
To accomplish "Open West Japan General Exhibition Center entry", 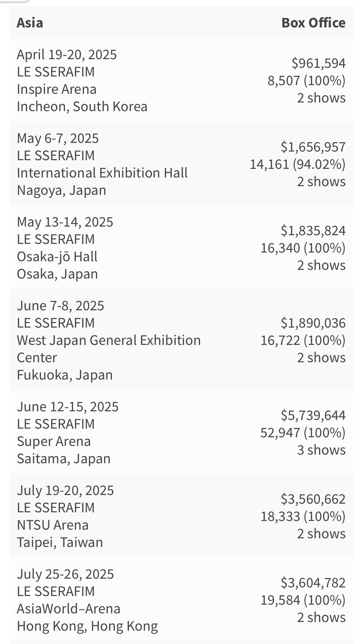I will 109,349.
